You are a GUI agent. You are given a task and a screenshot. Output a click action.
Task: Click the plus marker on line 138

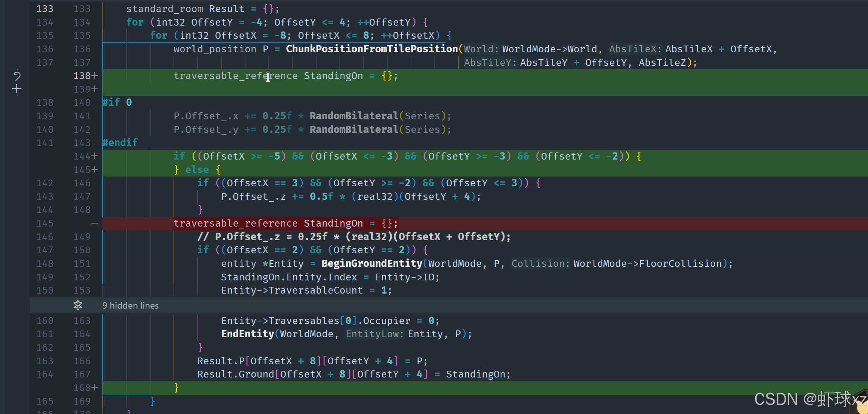point(95,76)
